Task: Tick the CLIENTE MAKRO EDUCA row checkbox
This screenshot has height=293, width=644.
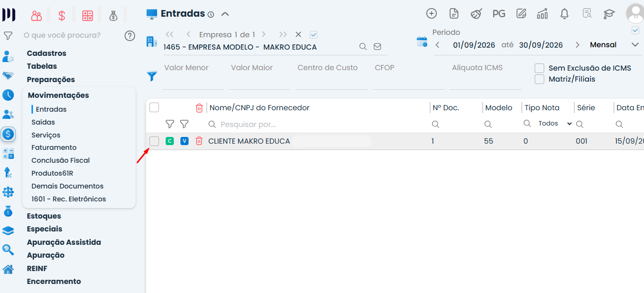Action: click(154, 141)
